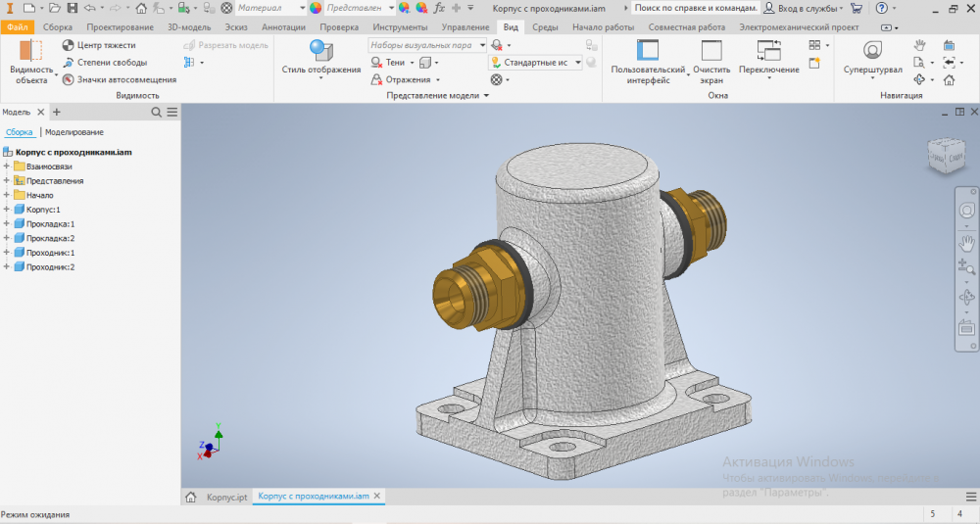Open the appearance color wheel icon
Viewport: 980px width, 524px height.
click(316, 8)
